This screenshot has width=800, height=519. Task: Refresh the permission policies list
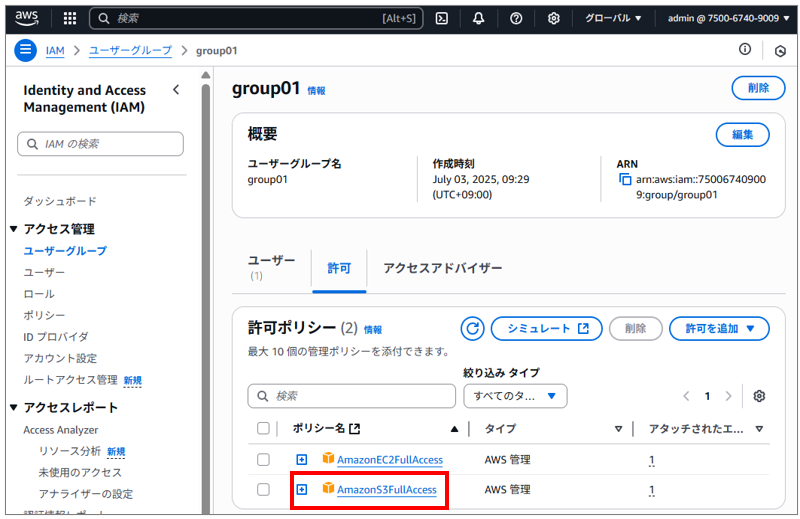(x=472, y=329)
